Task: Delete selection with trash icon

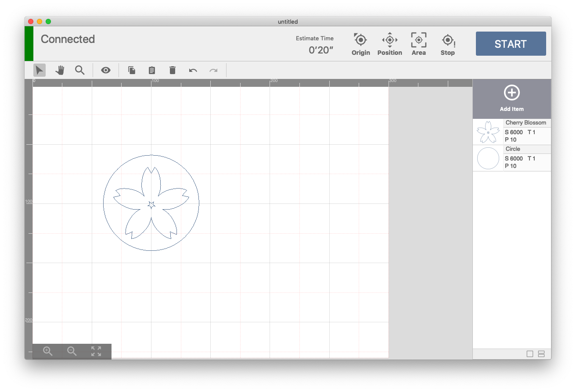Action: pos(172,70)
